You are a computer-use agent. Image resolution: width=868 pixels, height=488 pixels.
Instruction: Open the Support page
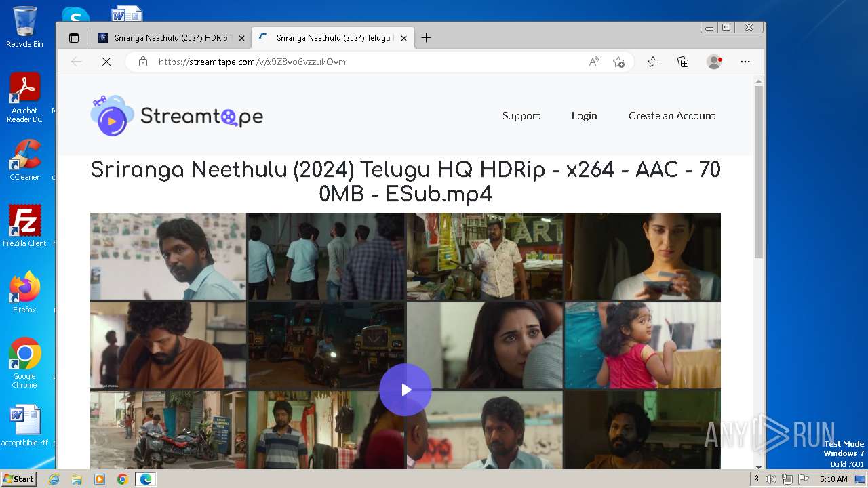(x=521, y=116)
